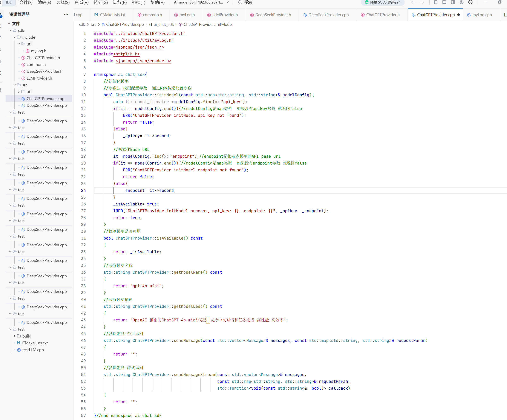Open the remote SSH AImode dropdown

[201, 2]
